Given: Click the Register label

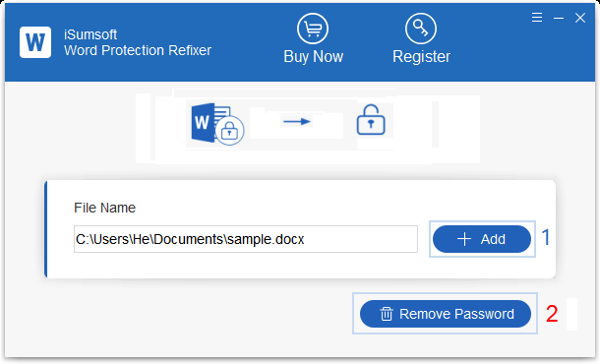Looking at the screenshot, I should point(421,57).
